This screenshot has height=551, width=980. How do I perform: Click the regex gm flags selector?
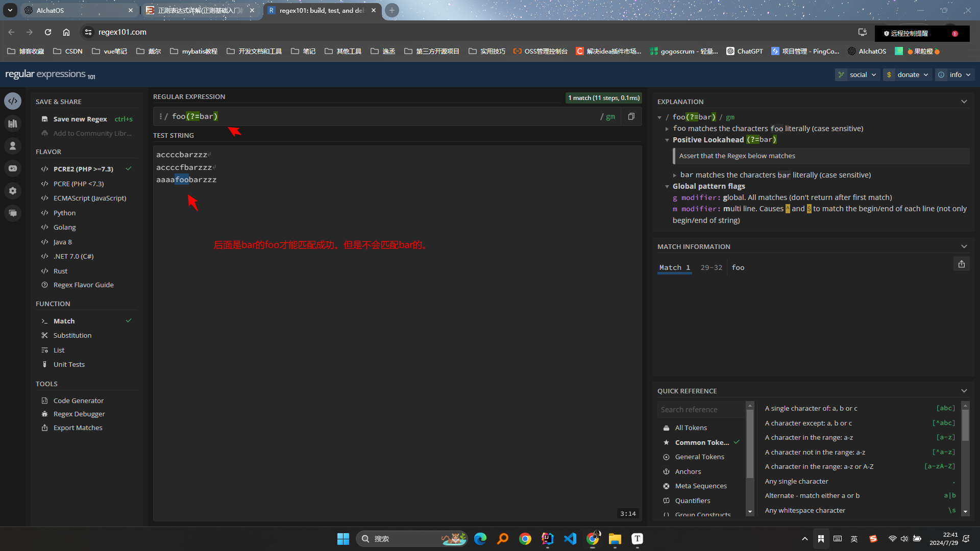(x=610, y=116)
